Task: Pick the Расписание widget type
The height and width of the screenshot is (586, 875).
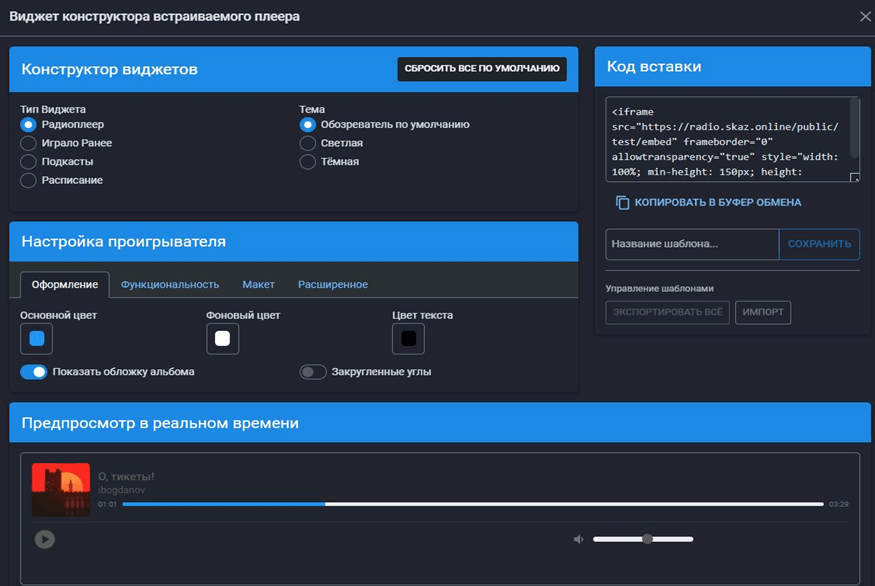Action: pos(28,180)
